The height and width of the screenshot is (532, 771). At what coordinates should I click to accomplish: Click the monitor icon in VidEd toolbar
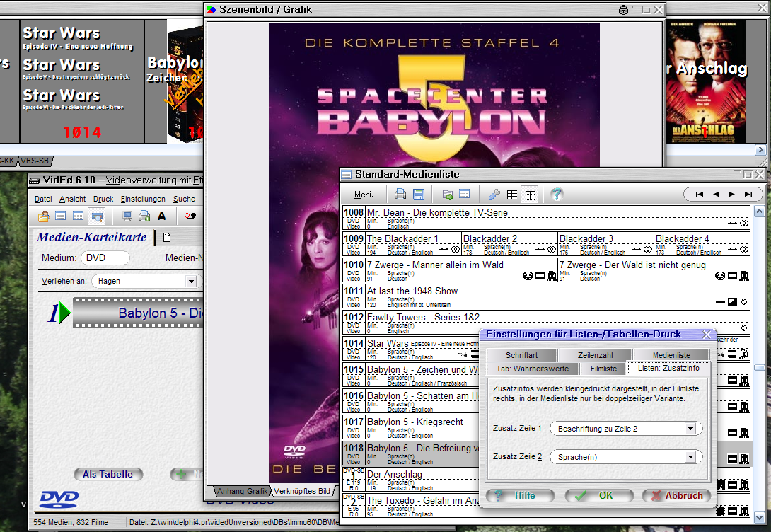[x=127, y=216]
